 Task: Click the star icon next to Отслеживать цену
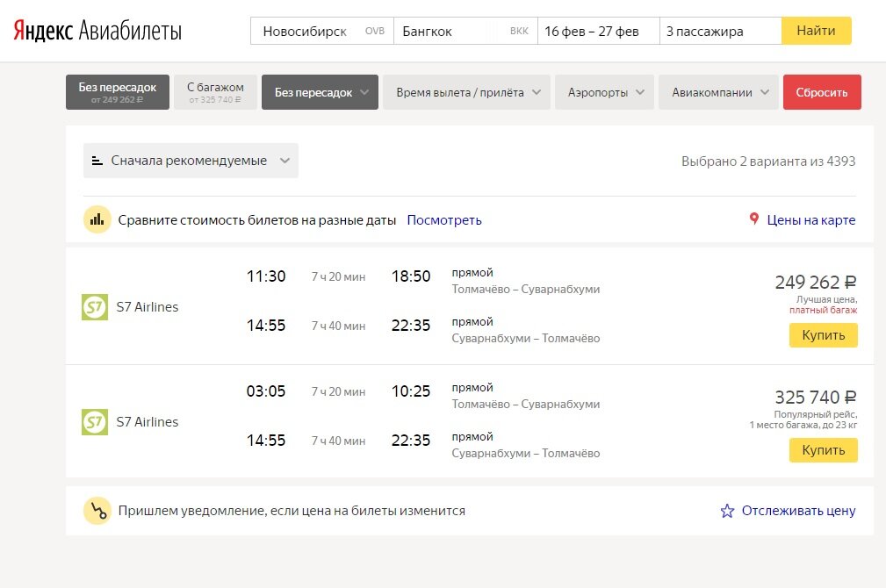[727, 511]
